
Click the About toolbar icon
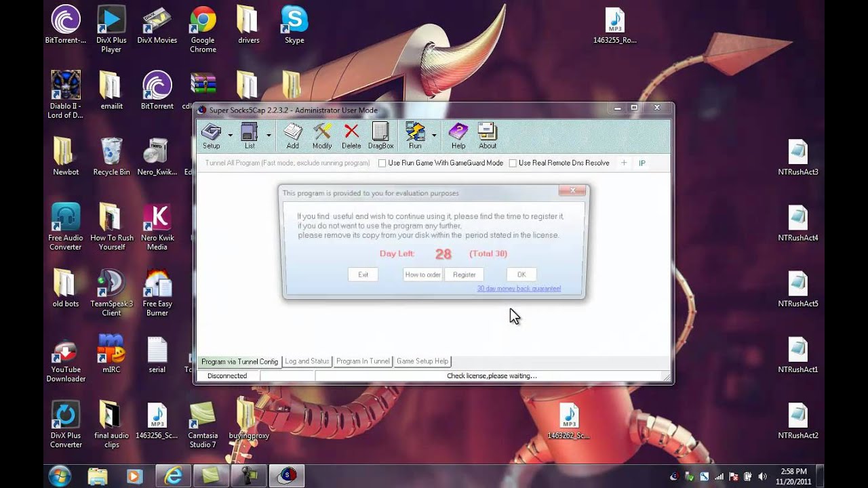tap(488, 136)
